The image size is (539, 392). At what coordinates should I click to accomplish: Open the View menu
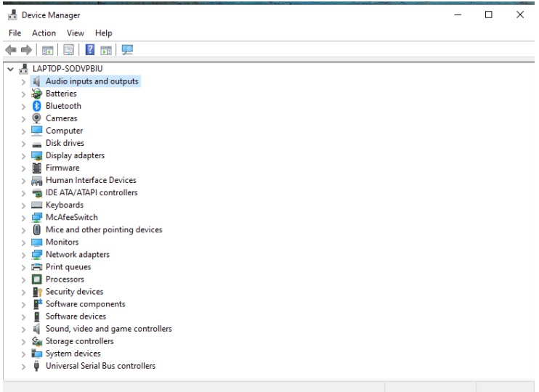coord(76,33)
